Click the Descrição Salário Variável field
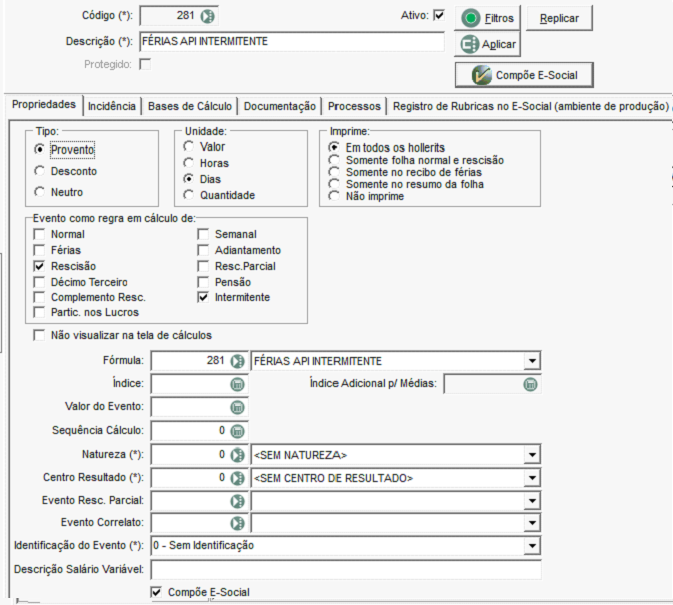 pos(346,569)
